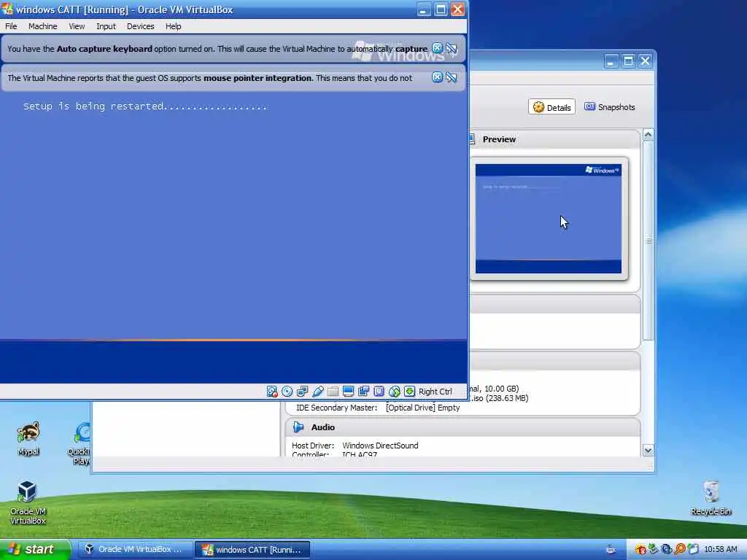747x560 pixels.
Task: Click the display status icon
Action: coord(348,392)
